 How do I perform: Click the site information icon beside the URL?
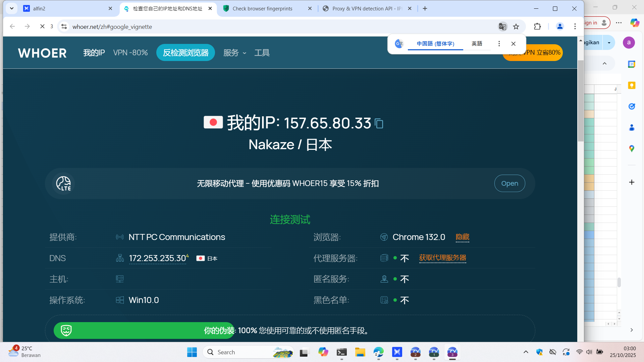pos(64,26)
